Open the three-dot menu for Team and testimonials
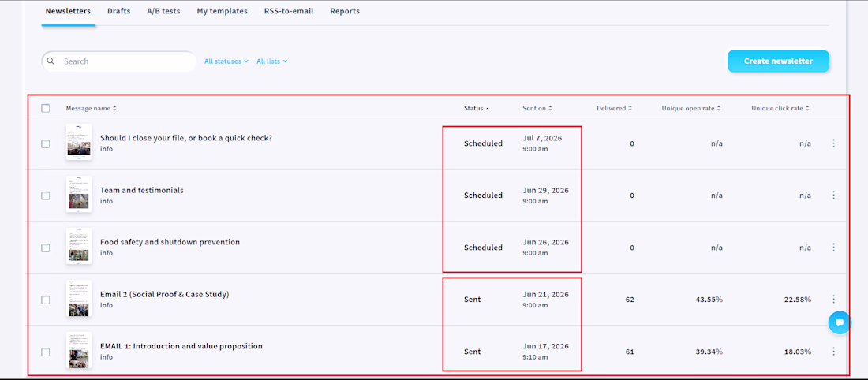The width and height of the screenshot is (868, 380). (x=834, y=196)
